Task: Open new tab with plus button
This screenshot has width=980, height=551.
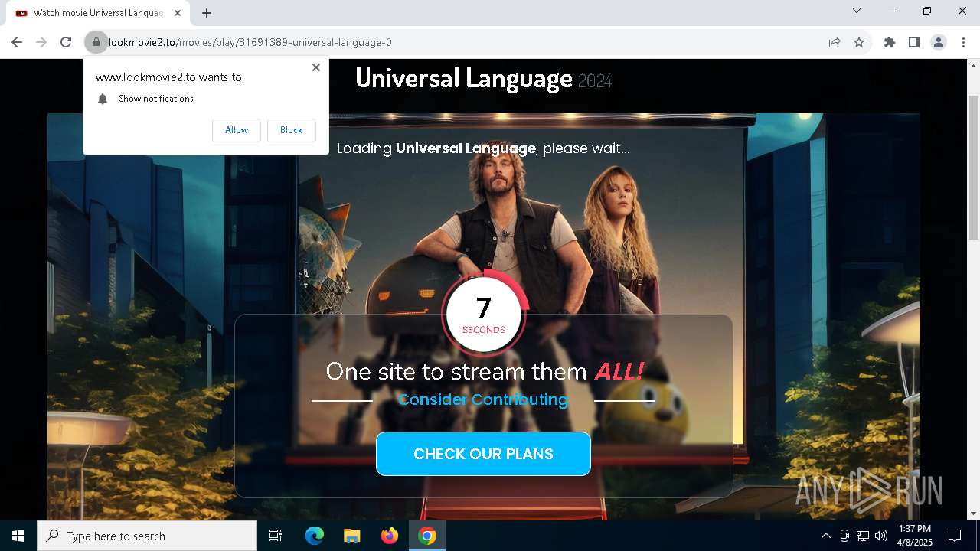Action: coord(207,13)
